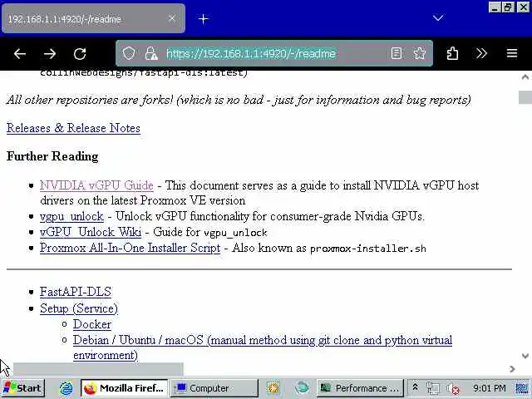Close the 192.168.1.1:4920/-/readme tab
532x399 pixels.
[x=172, y=18]
